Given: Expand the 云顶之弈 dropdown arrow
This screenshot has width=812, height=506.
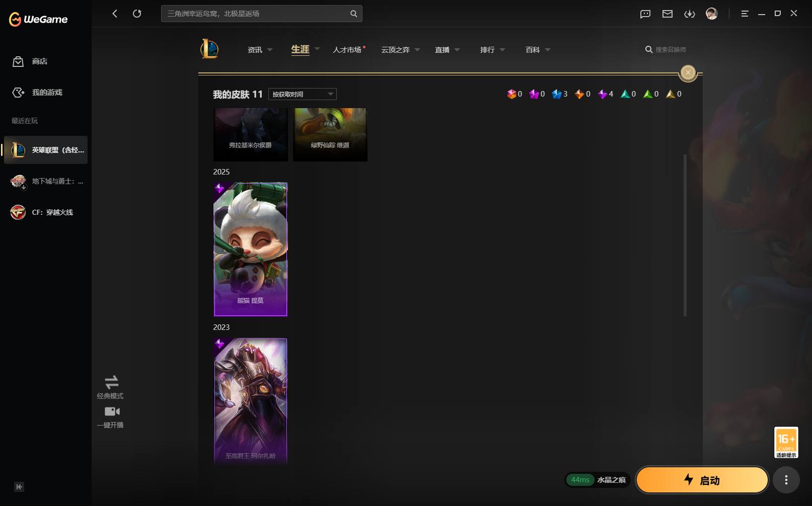Looking at the screenshot, I should coord(417,50).
